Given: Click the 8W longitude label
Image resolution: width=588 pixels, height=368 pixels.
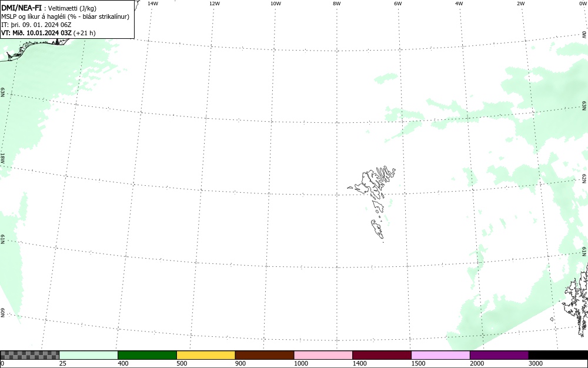Looking at the screenshot, I should [x=337, y=4].
